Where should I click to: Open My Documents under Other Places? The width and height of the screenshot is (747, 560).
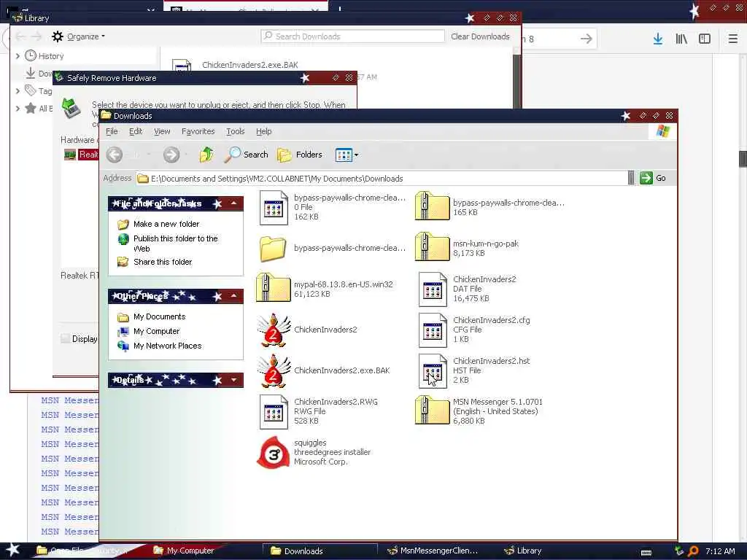159,316
